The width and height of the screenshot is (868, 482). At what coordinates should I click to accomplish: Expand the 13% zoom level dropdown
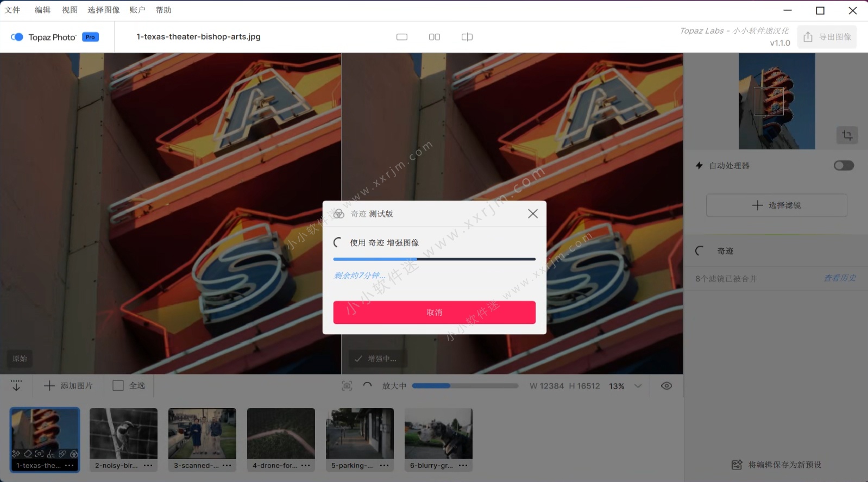click(638, 386)
